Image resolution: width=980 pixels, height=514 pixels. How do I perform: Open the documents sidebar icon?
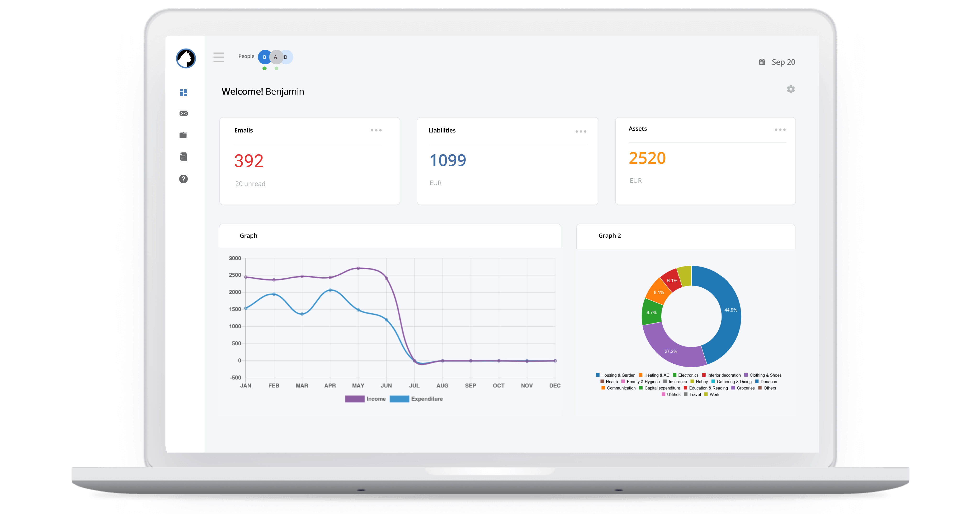tap(183, 157)
